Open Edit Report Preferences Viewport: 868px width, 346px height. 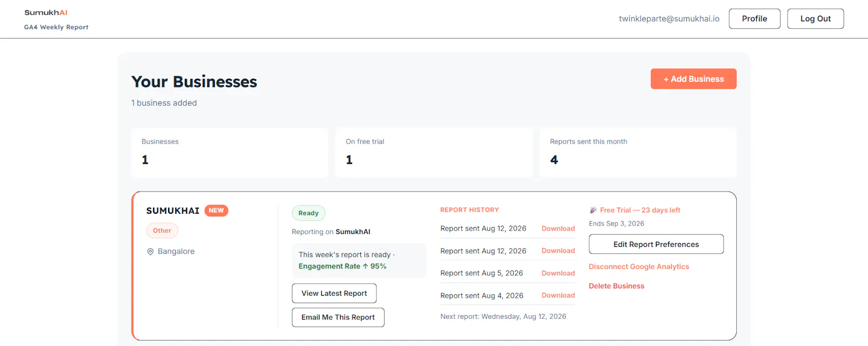point(656,244)
